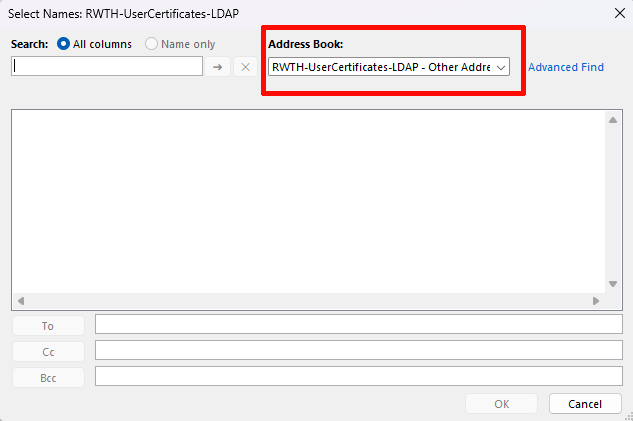Focus the Cc recipients field

358,351
